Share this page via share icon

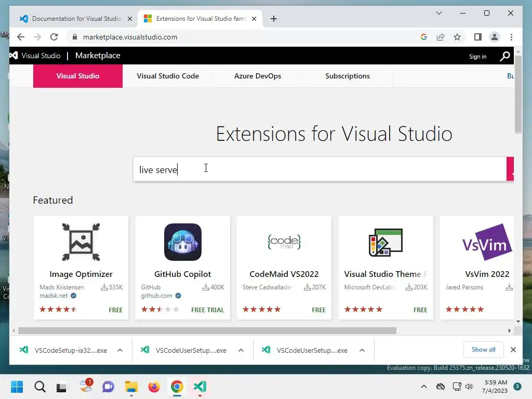[441, 37]
